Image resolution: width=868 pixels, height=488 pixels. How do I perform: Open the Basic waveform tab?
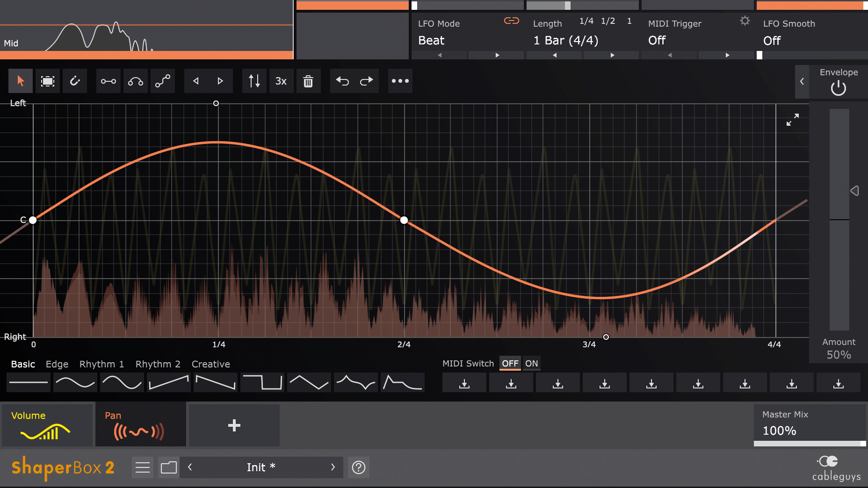point(23,364)
